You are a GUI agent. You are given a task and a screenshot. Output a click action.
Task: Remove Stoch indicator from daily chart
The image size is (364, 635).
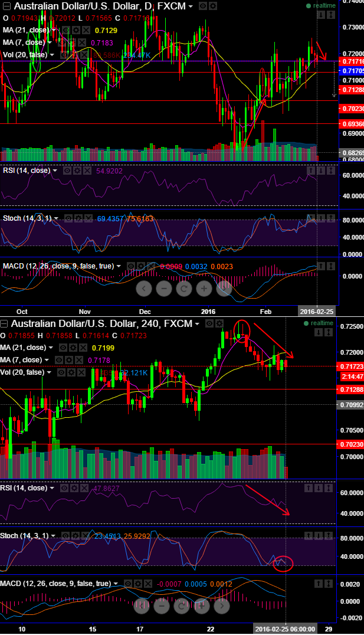pyautogui.click(x=88, y=219)
